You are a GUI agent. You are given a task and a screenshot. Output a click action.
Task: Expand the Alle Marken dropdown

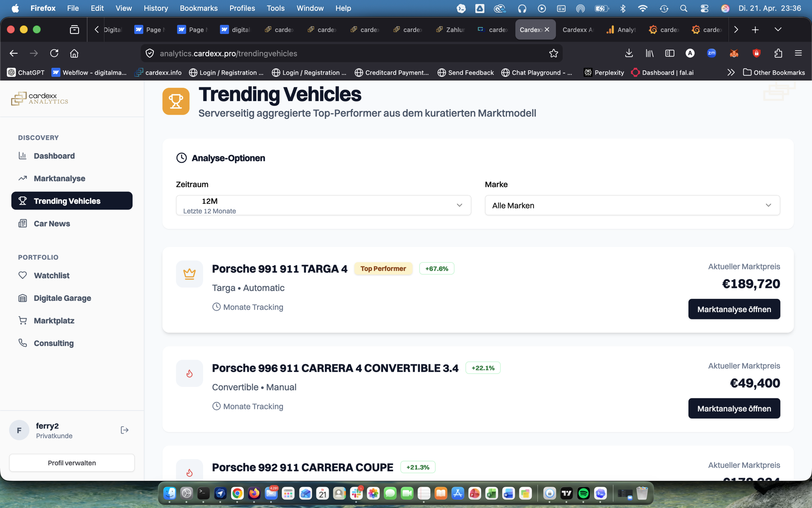tap(632, 205)
